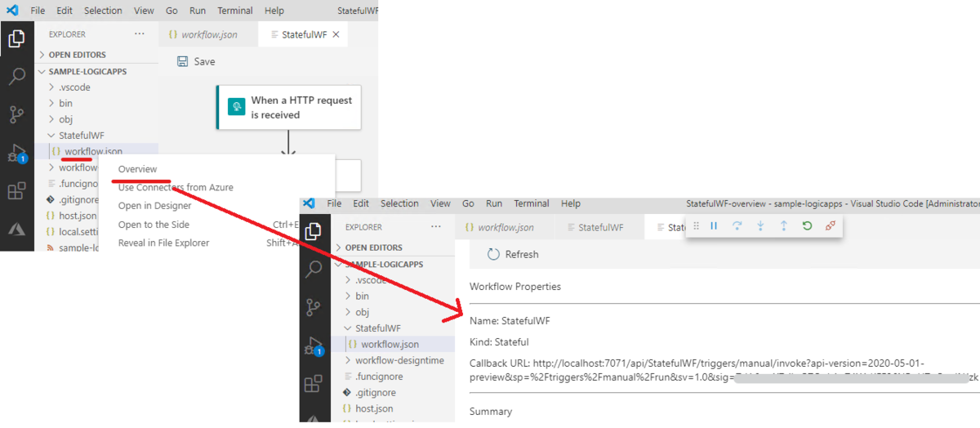Grab the debug toolbar drag handle

[x=697, y=226]
